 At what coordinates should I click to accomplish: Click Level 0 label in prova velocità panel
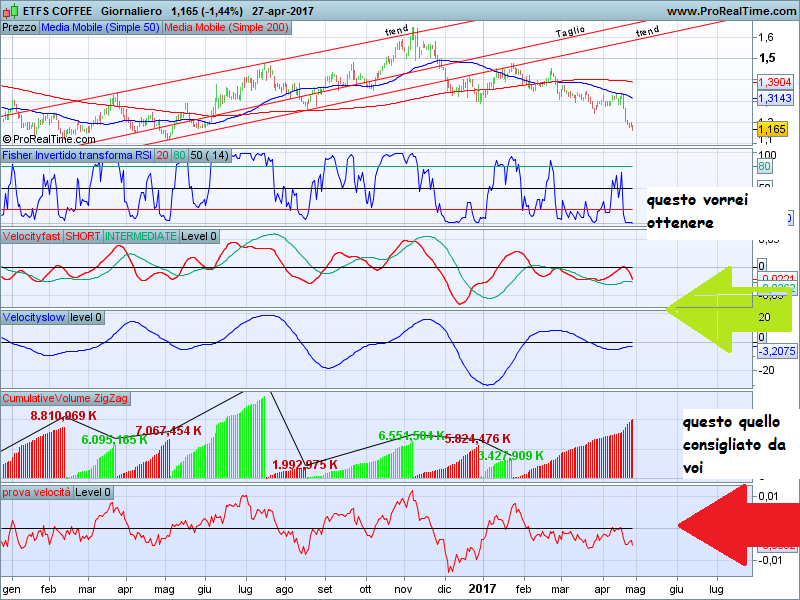pos(93,492)
